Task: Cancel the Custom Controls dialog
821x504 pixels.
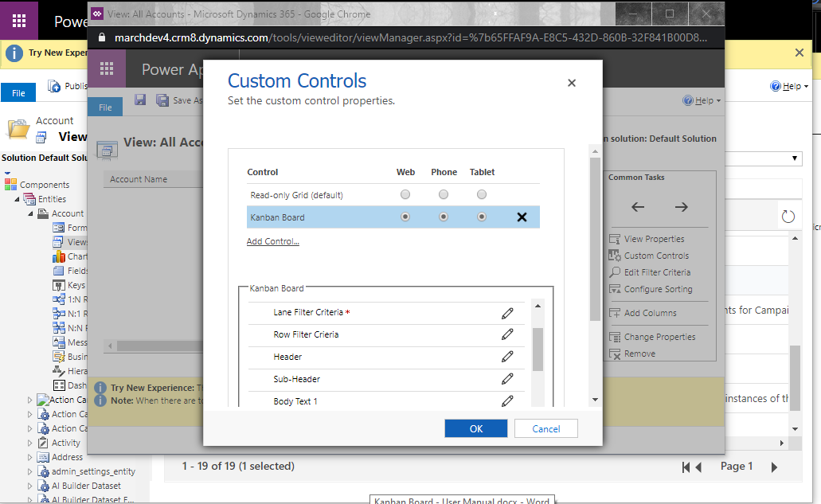Action: click(545, 428)
